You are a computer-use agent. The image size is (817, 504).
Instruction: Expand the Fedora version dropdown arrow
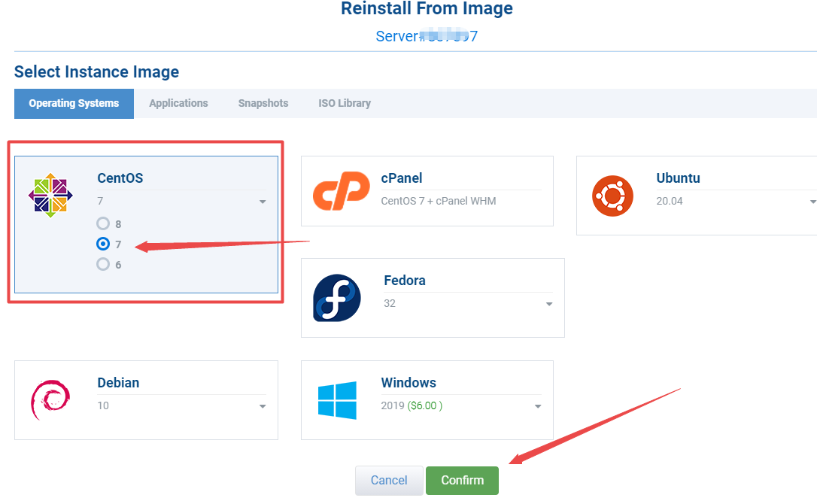549,304
